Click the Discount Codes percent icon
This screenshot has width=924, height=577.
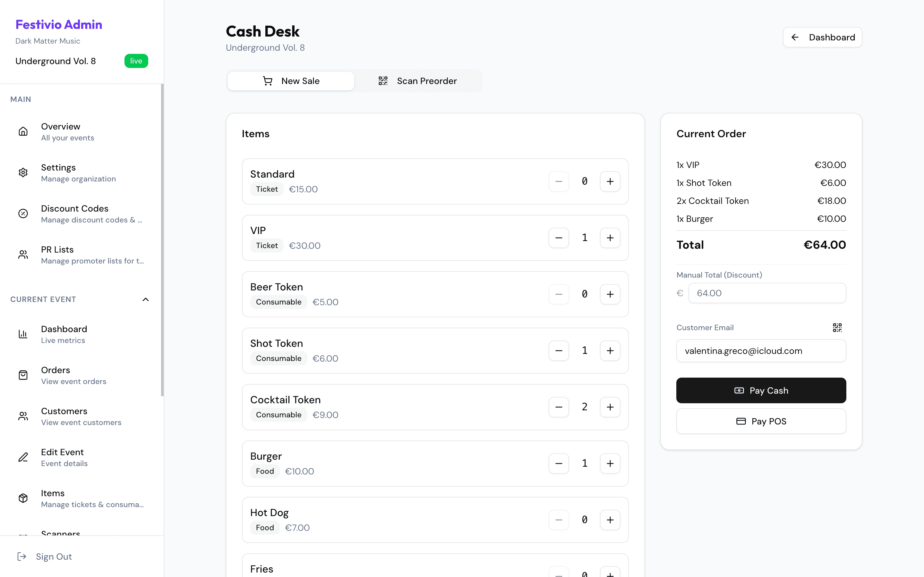23,213
